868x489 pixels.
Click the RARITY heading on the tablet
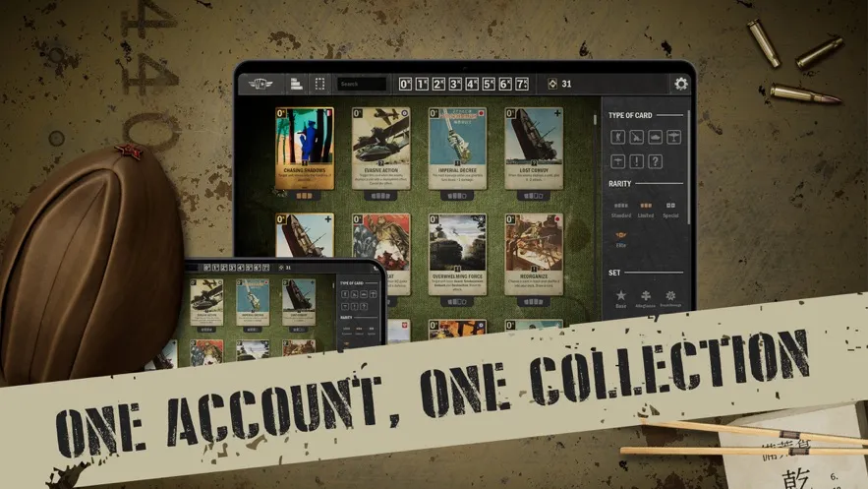(619, 183)
